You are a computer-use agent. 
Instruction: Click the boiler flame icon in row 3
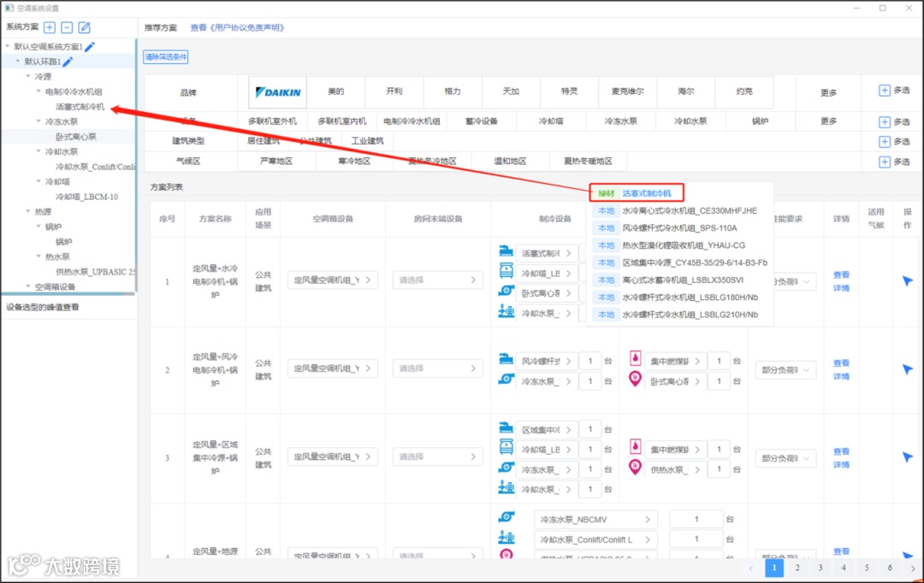[635, 445]
